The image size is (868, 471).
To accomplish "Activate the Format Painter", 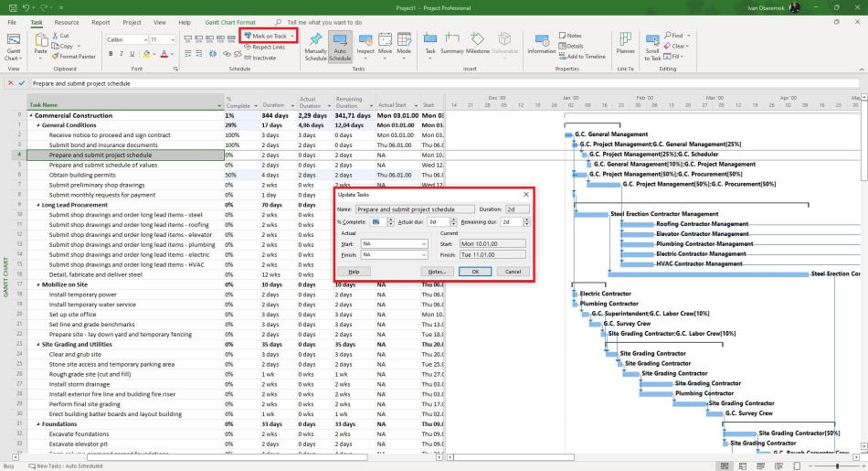I will click(x=74, y=56).
